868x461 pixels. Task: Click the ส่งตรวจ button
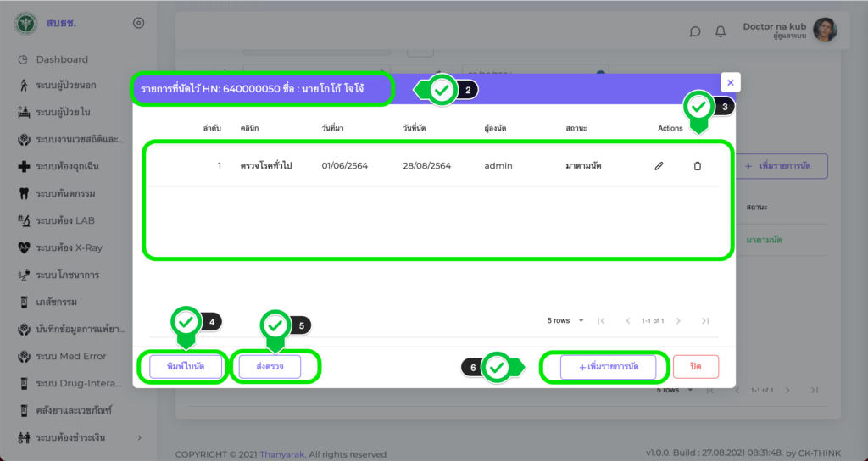(x=276, y=367)
